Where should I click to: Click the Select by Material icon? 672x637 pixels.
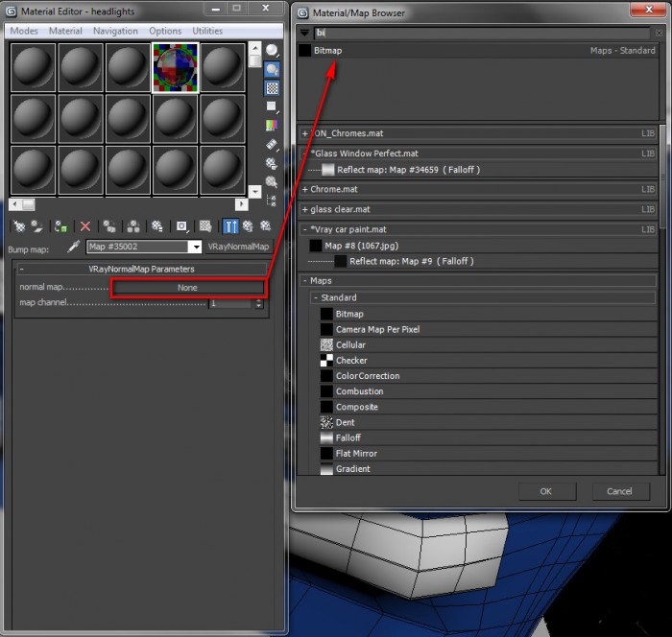coord(272,181)
